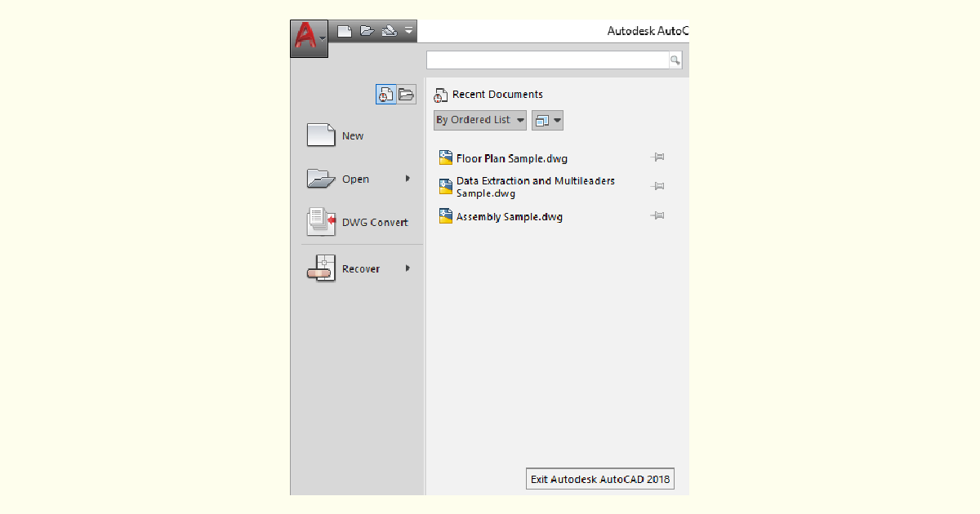Click the New blank page icon
The width and height of the screenshot is (980, 514).
[321, 135]
